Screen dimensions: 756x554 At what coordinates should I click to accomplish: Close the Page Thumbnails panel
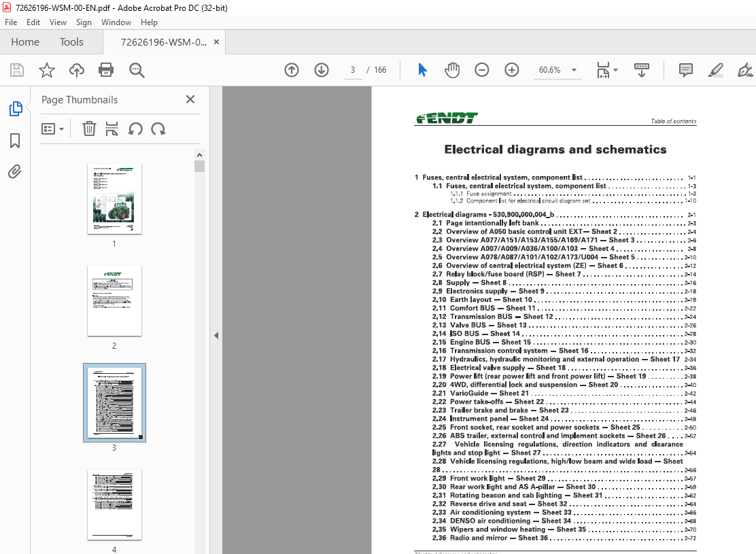point(190,99)
